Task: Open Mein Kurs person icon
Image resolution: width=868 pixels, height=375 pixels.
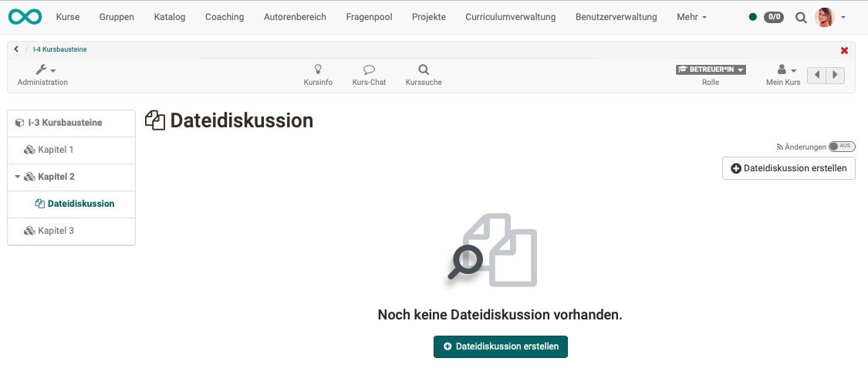Action: coord(782,69)
